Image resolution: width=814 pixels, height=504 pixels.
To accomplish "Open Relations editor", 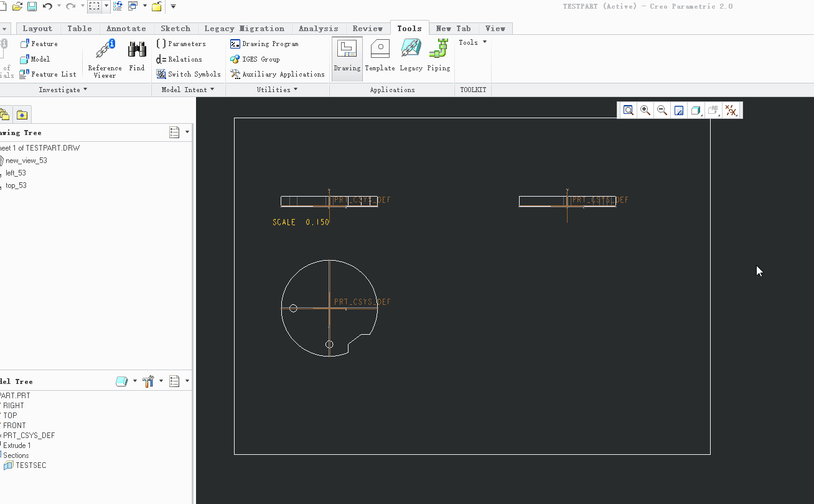I will click(x=179, y=59).
